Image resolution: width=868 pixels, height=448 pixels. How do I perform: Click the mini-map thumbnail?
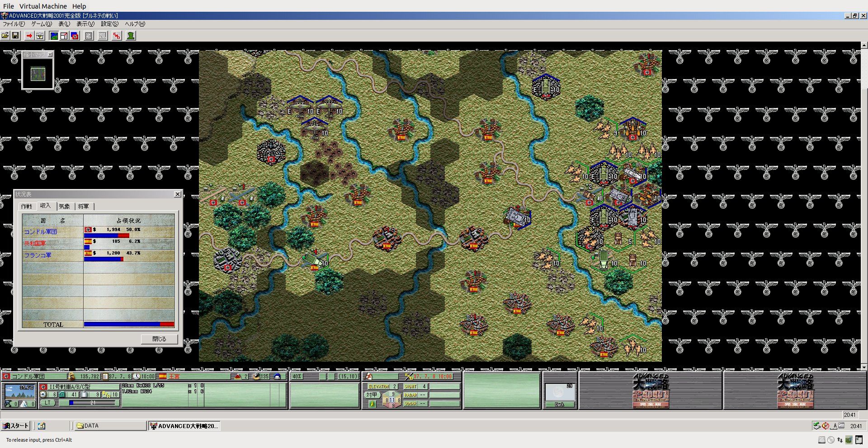coord(38,74)
